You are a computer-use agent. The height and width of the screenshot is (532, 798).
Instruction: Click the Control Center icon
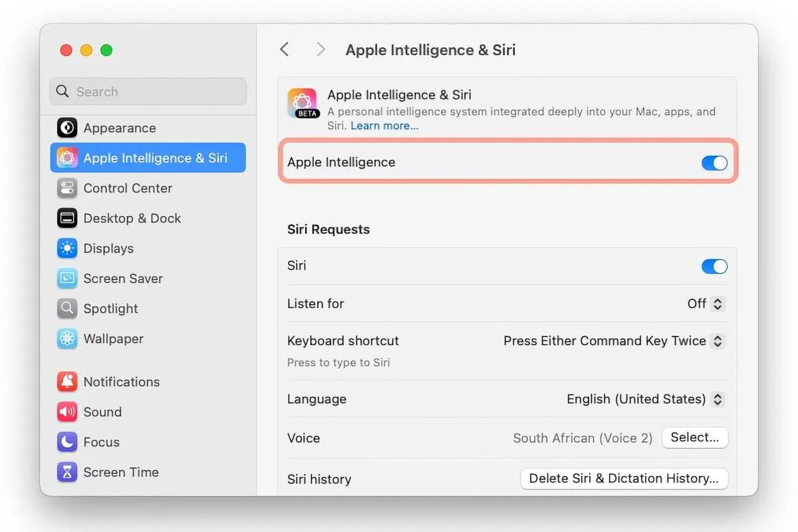[x=67, y=188]
